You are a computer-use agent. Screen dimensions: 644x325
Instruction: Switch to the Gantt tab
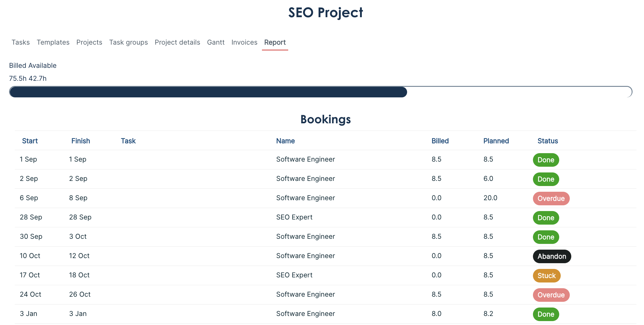(215, 42)
